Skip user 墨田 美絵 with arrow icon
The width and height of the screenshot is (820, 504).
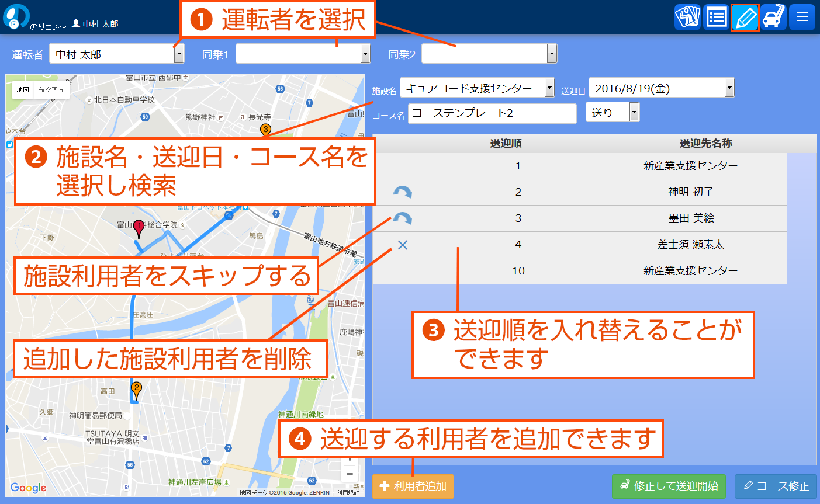(402, 218)
